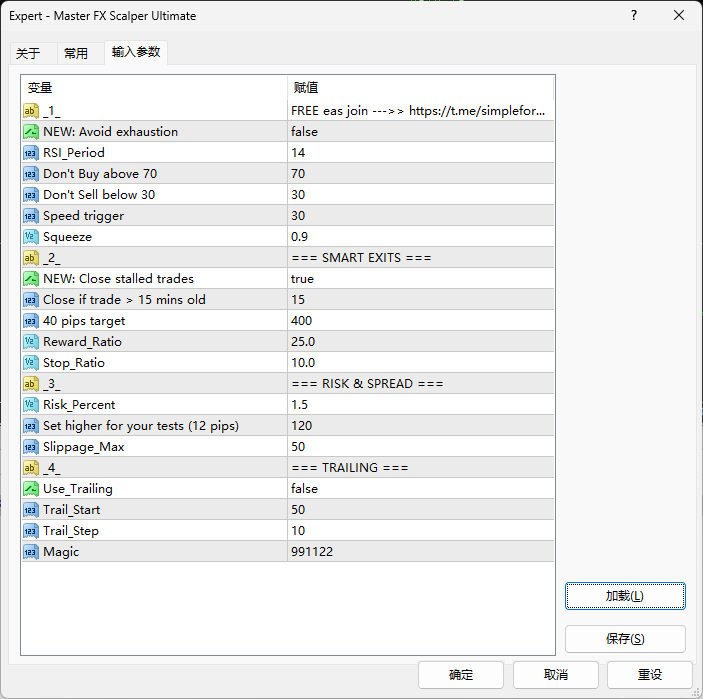Switch to the 关于 tab
The width and height of the screenshot is (703, 699).
pos(28,53)
